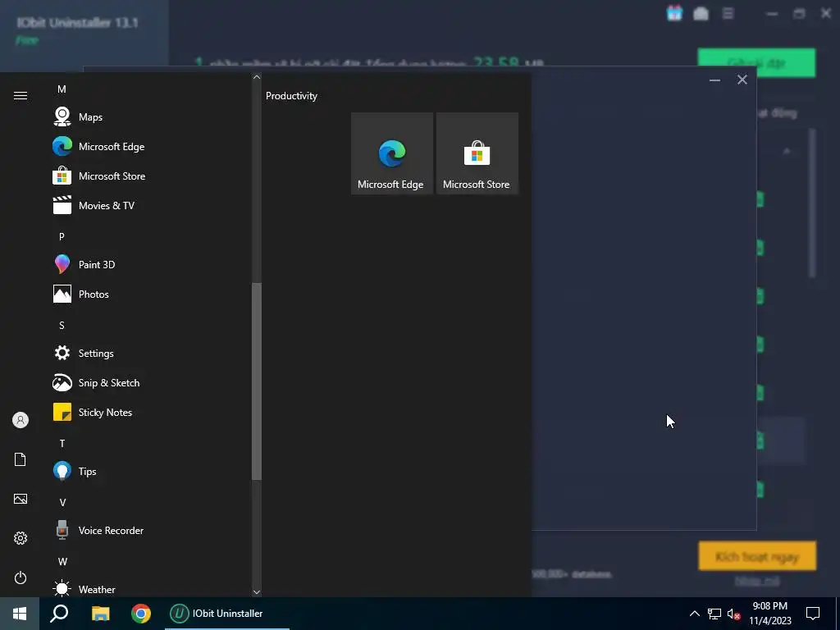The image size is (840, 630).
Task: Click the Productivity group title
Action: (291, 96)
